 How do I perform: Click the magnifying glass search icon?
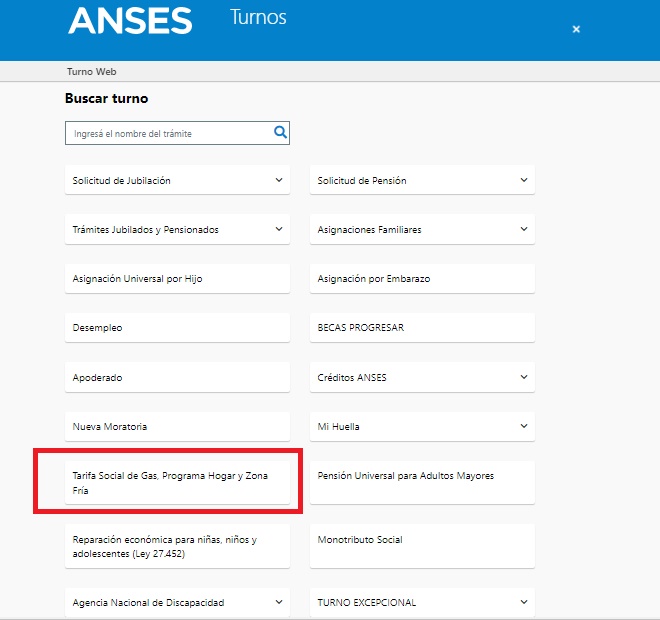pyautogui.click(x=280, y=132)
